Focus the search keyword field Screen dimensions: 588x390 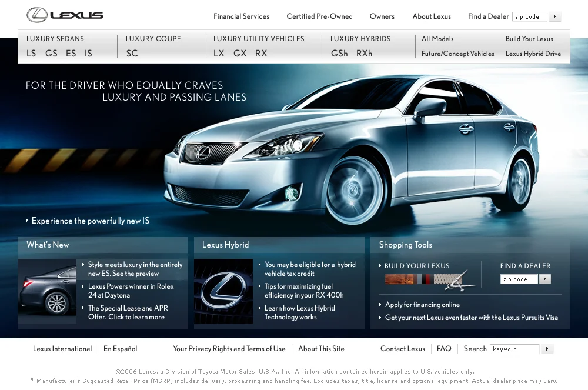pyautogui.click(x=515, y=349)
